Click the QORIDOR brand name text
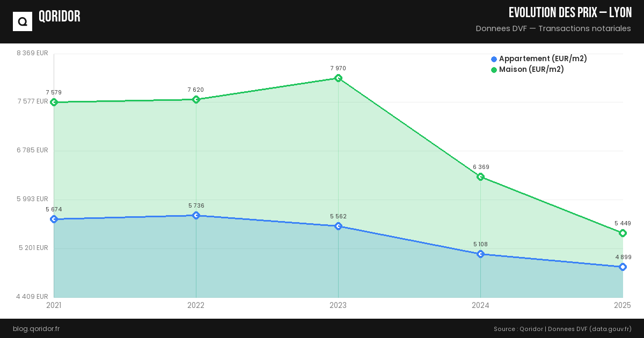 click(x=60, y=17)
